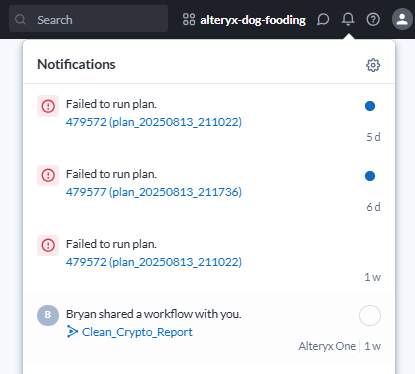
Task: Open the user profile avatar menu
Action: 402,19
